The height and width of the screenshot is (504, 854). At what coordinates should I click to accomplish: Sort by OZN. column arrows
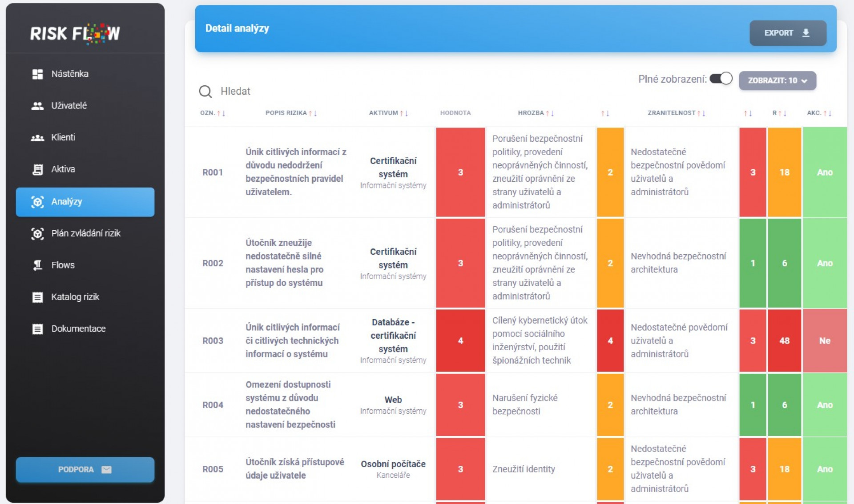(221, 113)
